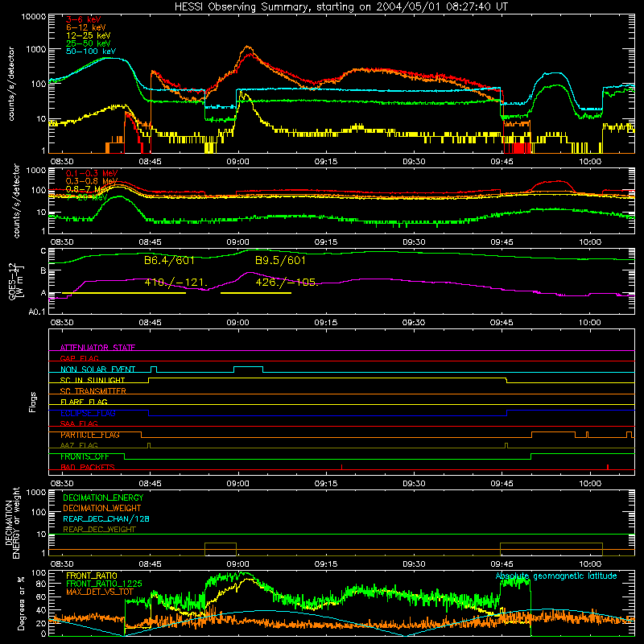Image resolution: width=644 pixels, height=644 pixels.
Task: Click the B9.5/601 flare annotation
Action: [x=280, y=260]
